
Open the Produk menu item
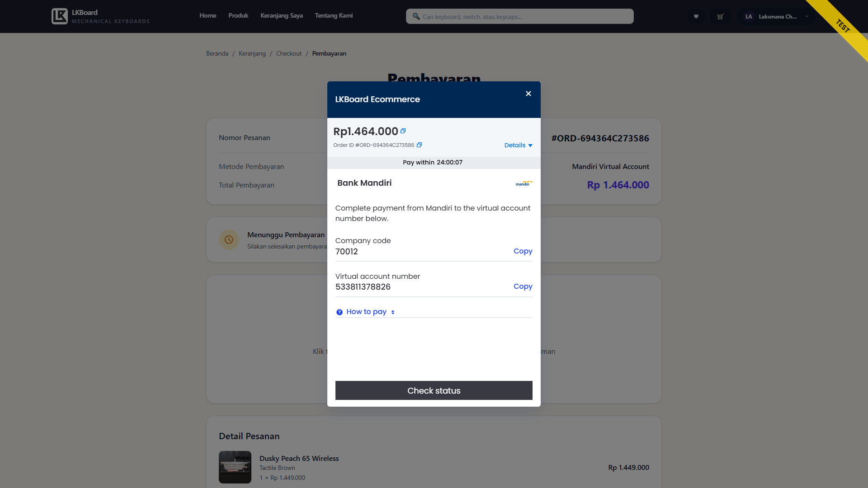coord(238,15)
